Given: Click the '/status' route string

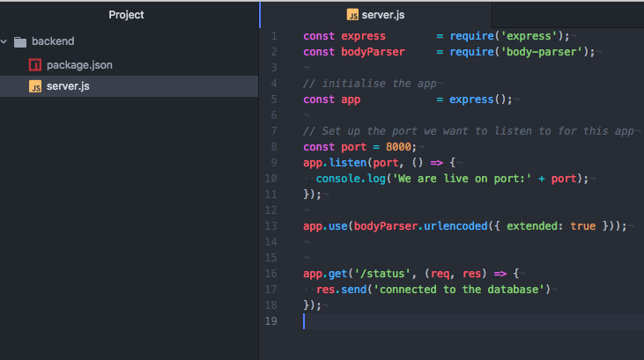Looking at the screenshot, I should pyautogui.click(x=382, y=274).
